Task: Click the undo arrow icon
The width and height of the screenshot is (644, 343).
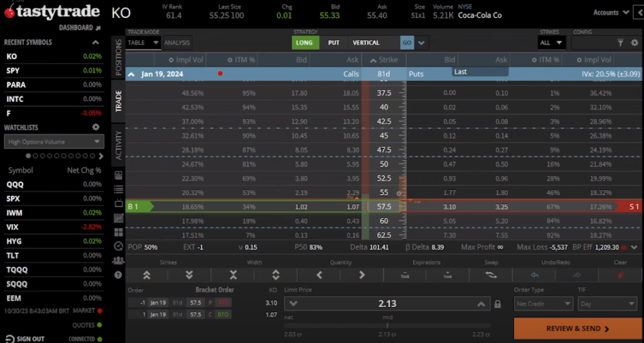Action: pos(535,274)
